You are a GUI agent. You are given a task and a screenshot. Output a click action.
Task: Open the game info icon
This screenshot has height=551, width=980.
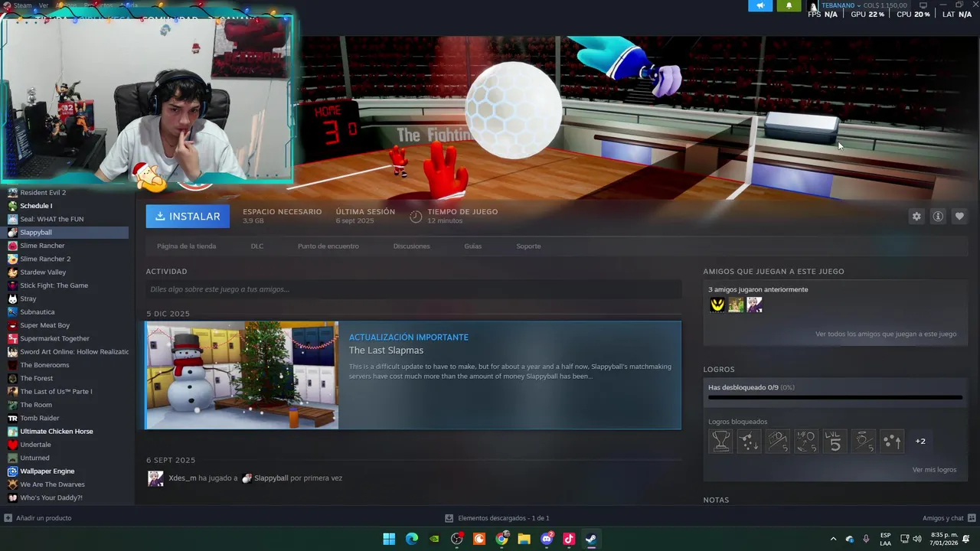coord(938,217)
